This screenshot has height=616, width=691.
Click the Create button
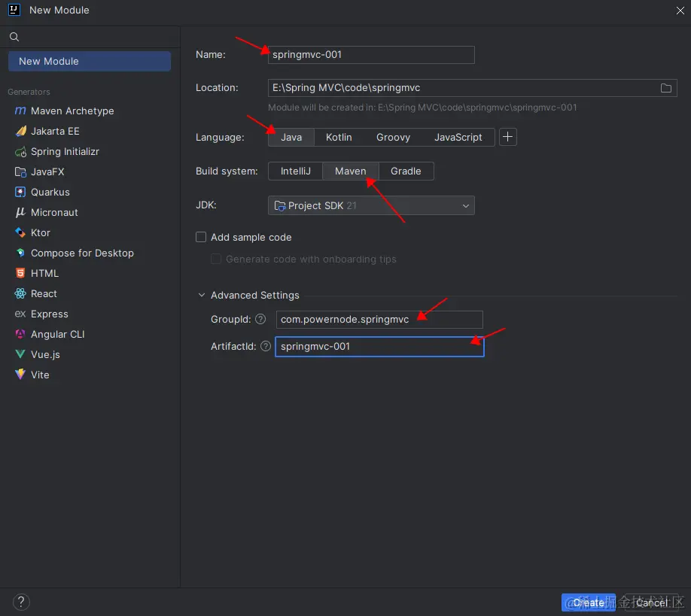589,602
